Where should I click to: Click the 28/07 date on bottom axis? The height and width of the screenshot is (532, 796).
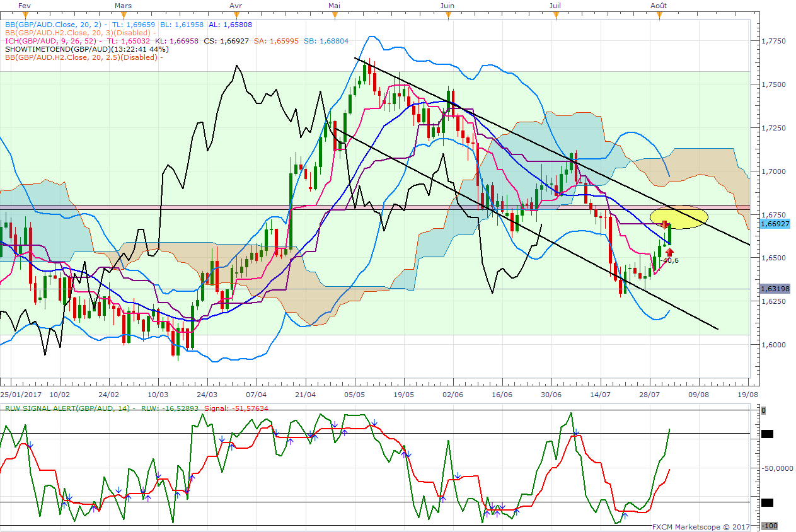point(650,393)
